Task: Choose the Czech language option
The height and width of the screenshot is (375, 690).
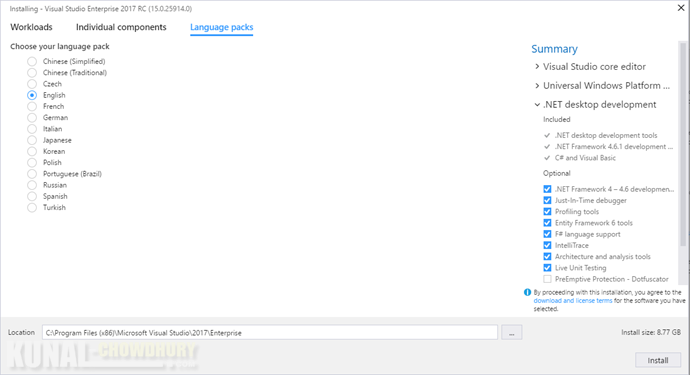Action: (32, 84)
